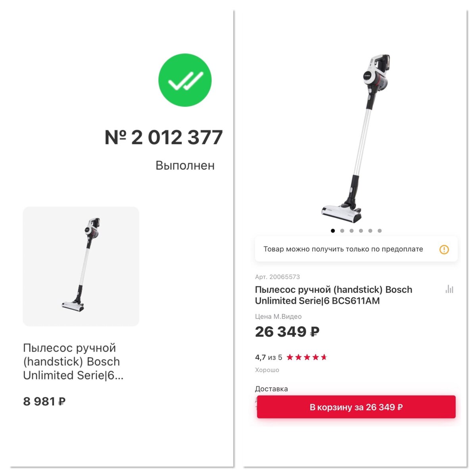Open the prepayment notice banner
Screen dimensions: 476x476
356,249
